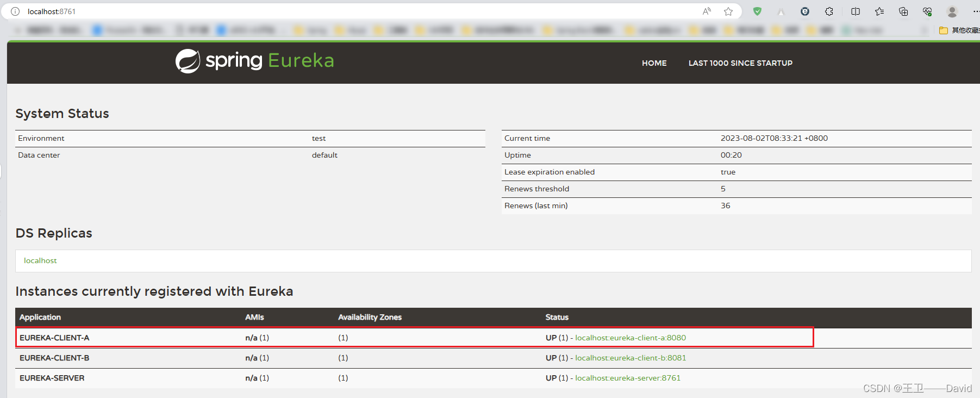Click the AMIs column header
Screen dimensions: 980x398
pyautogui.click(x=254, y=317)
